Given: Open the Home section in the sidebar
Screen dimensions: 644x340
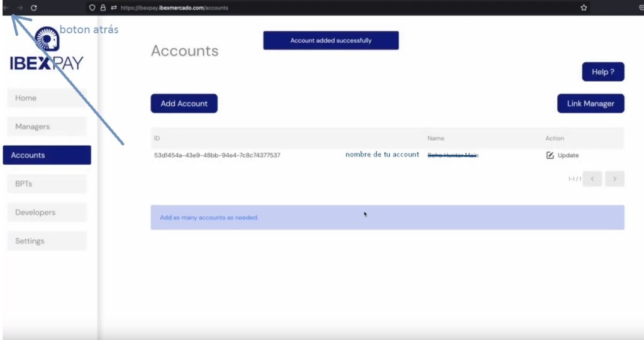Looking at the screenshot, I should [46, 98].
